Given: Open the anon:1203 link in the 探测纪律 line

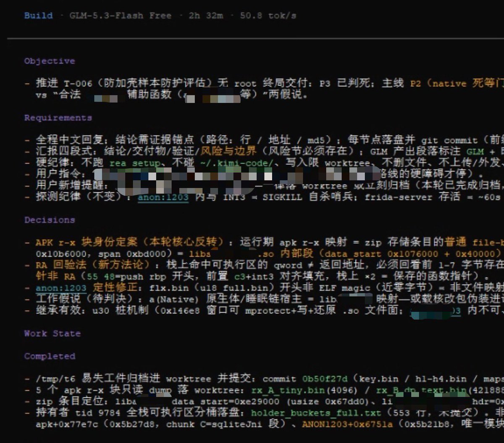Looking at the screenshot, I should tap(163, 197).
